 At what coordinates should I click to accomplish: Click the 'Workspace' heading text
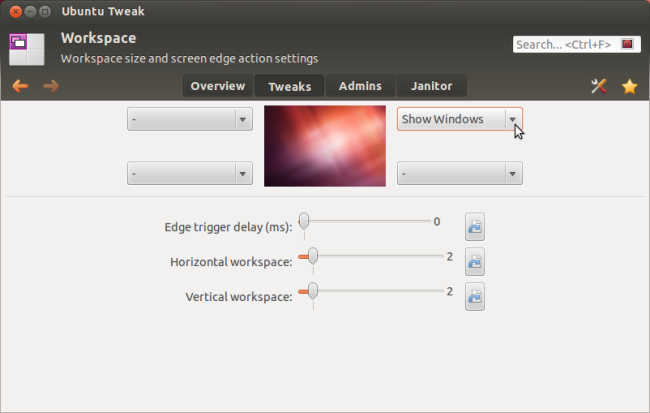[99, 38]
